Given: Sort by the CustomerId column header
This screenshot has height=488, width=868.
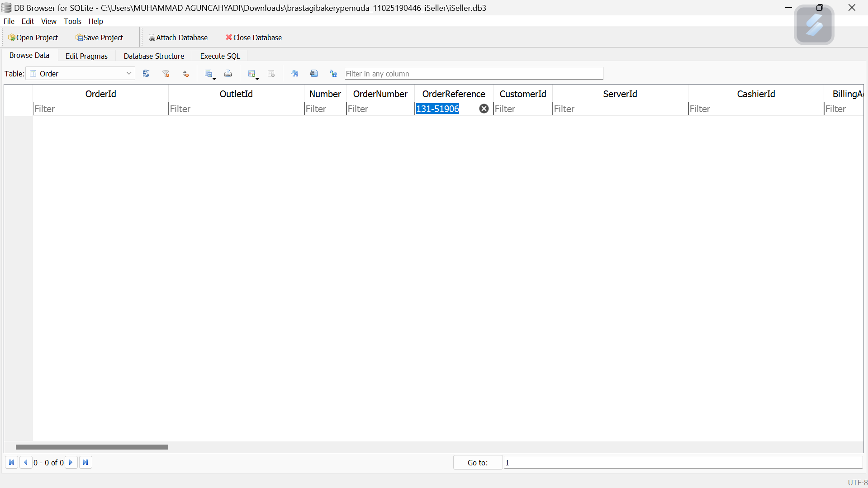Looking at the screenshot, I should click(x=523, y=94).
